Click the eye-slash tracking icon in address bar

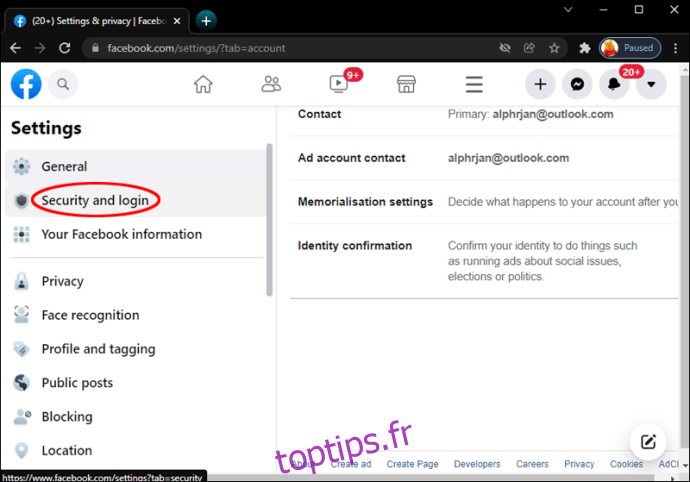pyautogui.click(x=505, y=48)
